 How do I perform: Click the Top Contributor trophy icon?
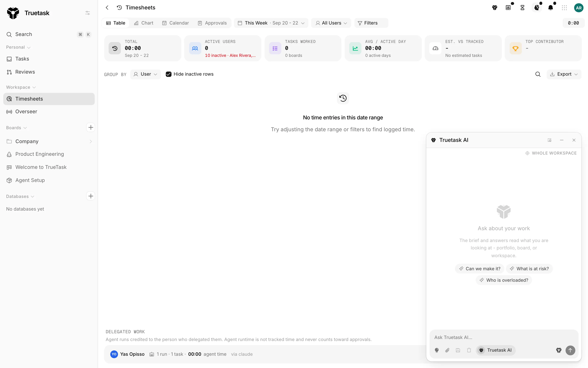click(x=515, y=48)
